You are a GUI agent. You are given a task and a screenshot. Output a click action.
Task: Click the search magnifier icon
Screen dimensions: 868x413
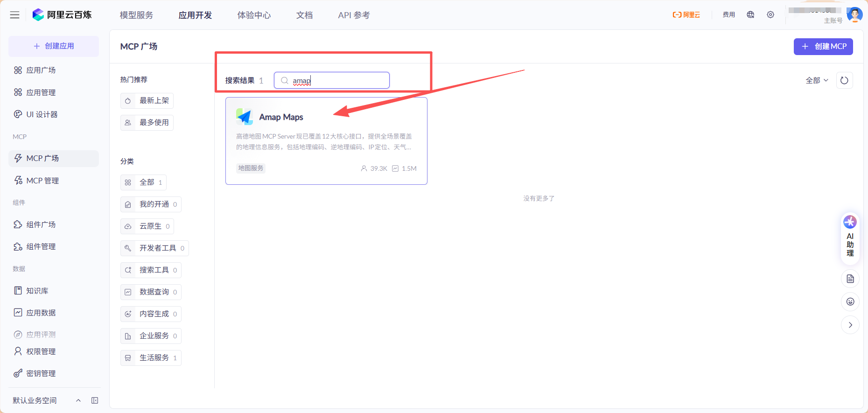[285, 80]
